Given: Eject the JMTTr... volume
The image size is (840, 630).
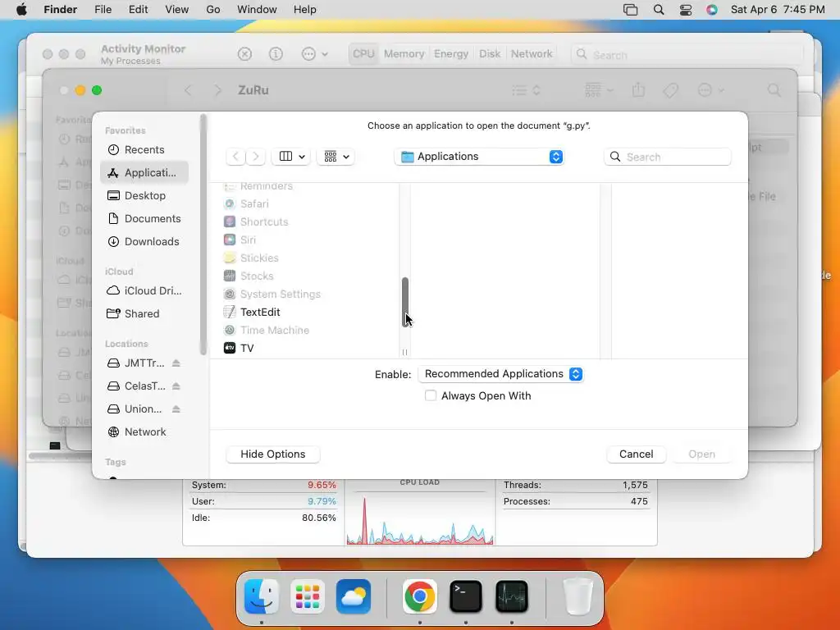Looking at the screenshot, I should [176, 363].
